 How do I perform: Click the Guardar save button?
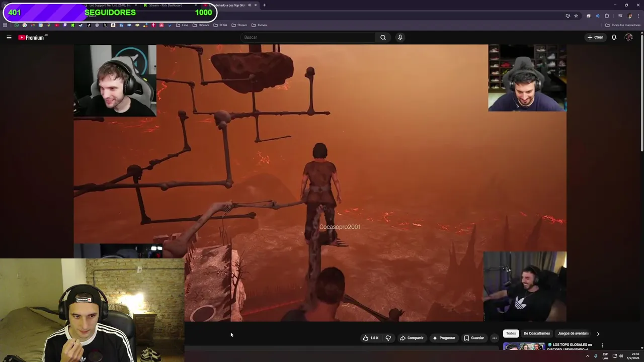pyautogui.click(x=474, y=338)
